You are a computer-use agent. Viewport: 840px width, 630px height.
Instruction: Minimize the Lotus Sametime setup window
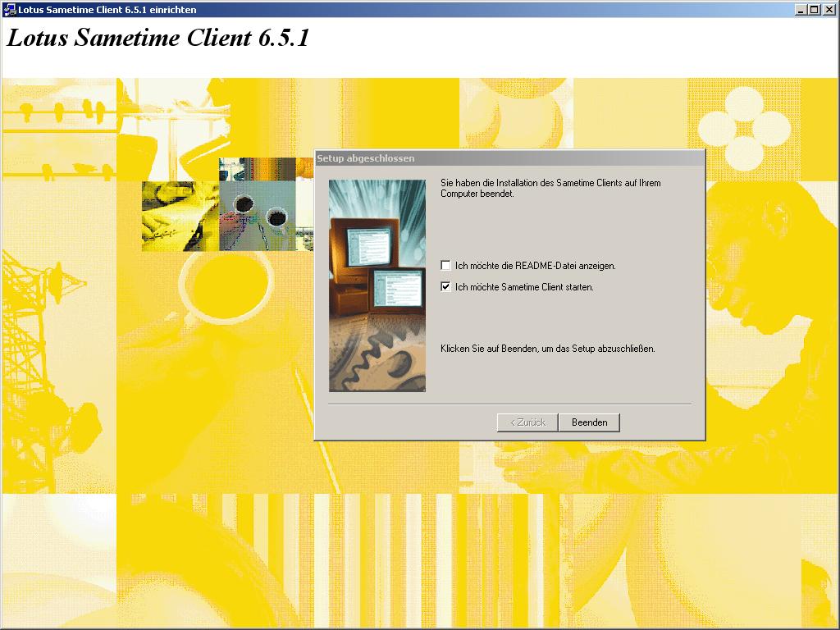point(801,9)
